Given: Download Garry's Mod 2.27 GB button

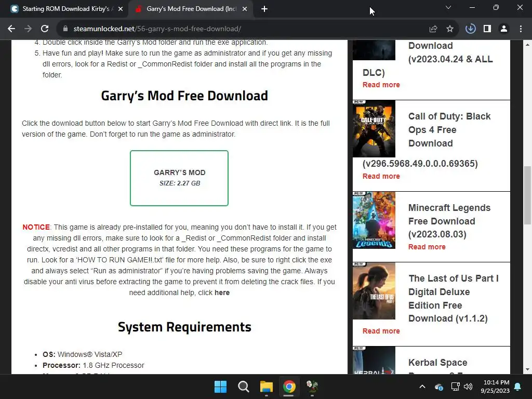Looking at the screenshot, I should 179,178.
